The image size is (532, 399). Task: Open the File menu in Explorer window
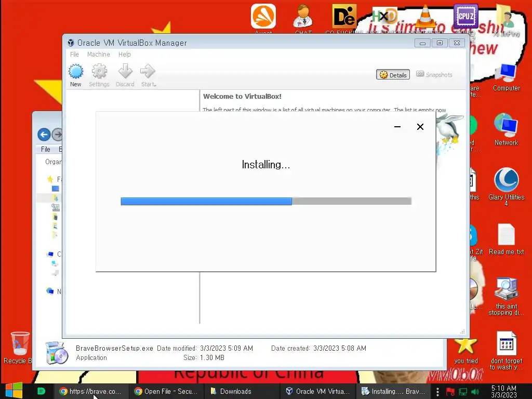pos(46,149)
